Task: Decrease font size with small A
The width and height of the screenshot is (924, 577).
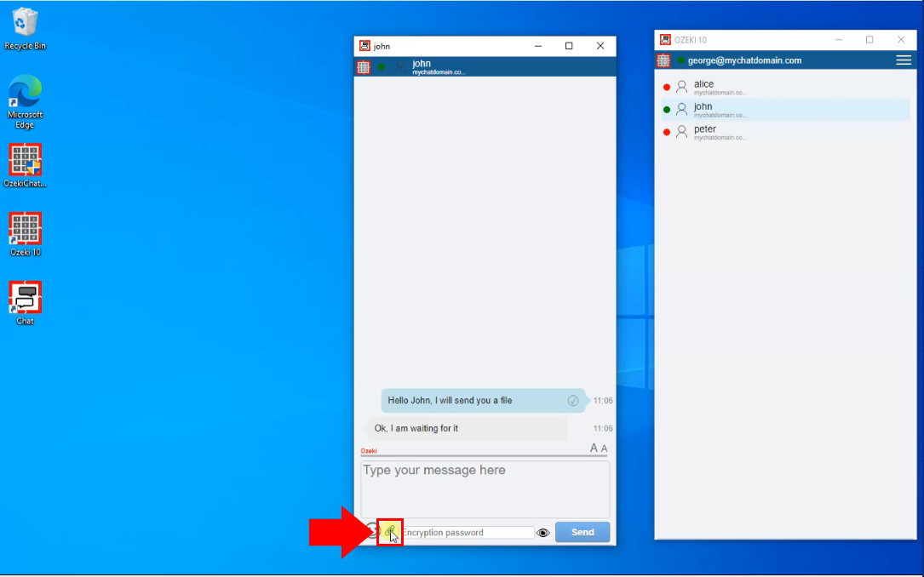Action: click(605, 448)
